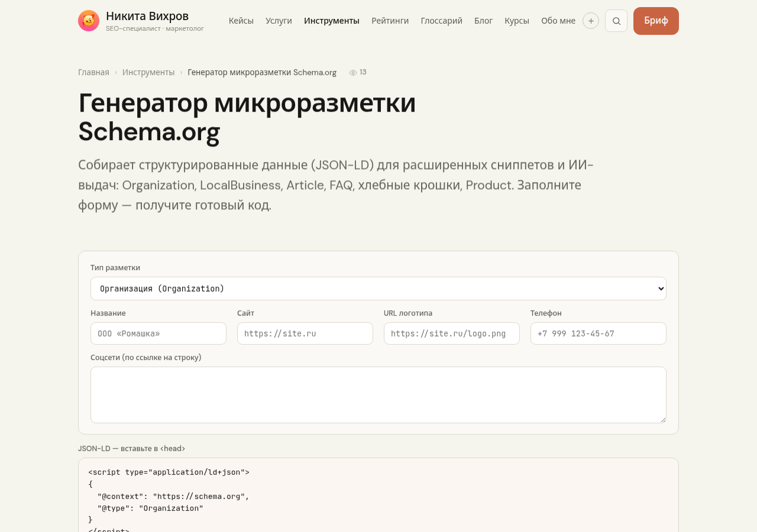Image resolution: width=757 pixels, height=532 pixels.
Task: Focus the Сайт input field
Action: [x=305, y=333]
